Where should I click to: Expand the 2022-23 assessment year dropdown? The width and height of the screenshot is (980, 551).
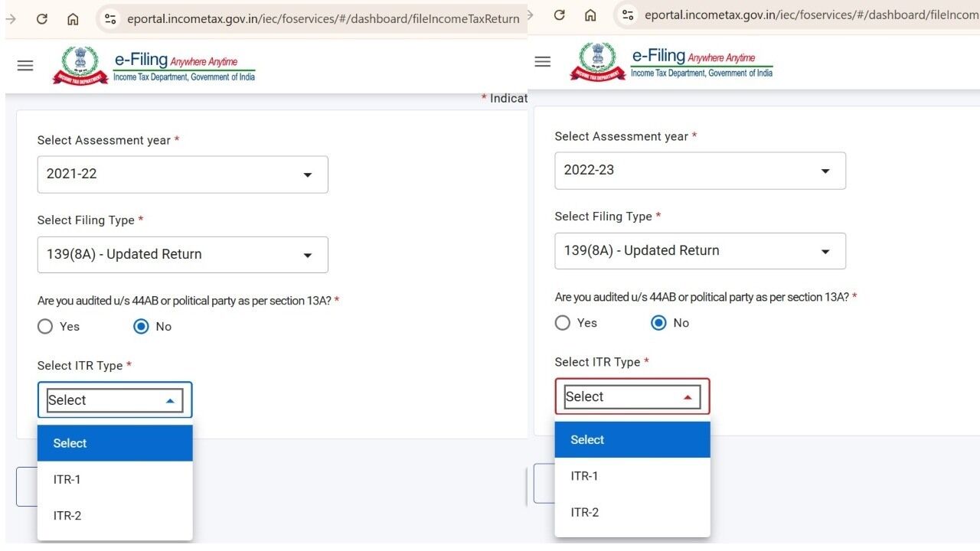pos(700,171)
